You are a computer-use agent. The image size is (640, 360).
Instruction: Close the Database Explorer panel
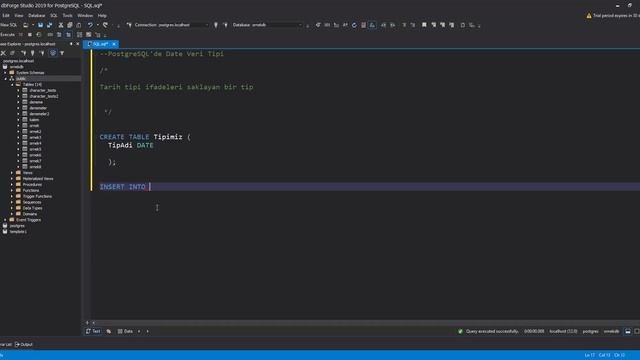point(78,44)
